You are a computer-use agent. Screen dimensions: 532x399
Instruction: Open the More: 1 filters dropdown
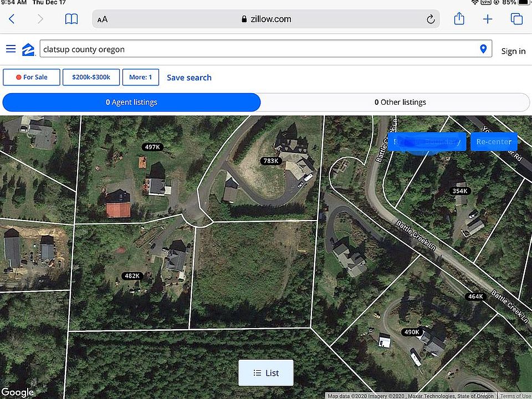[140, 78]
